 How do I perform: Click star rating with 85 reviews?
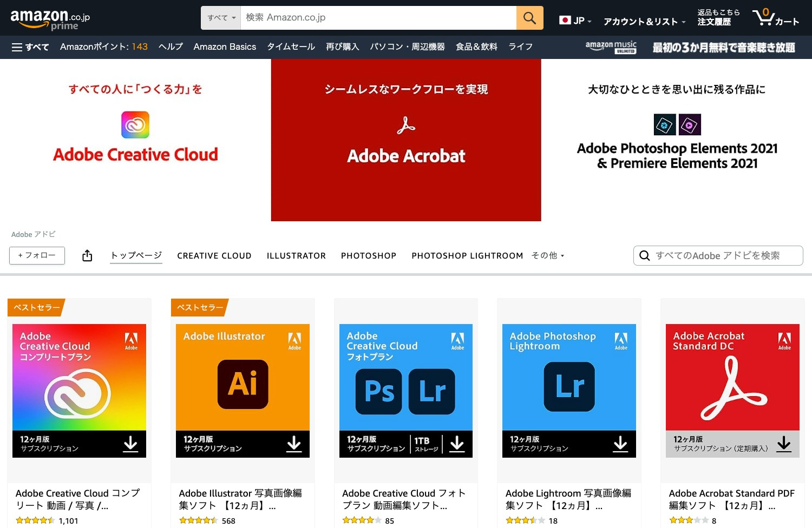coord(362,520)
